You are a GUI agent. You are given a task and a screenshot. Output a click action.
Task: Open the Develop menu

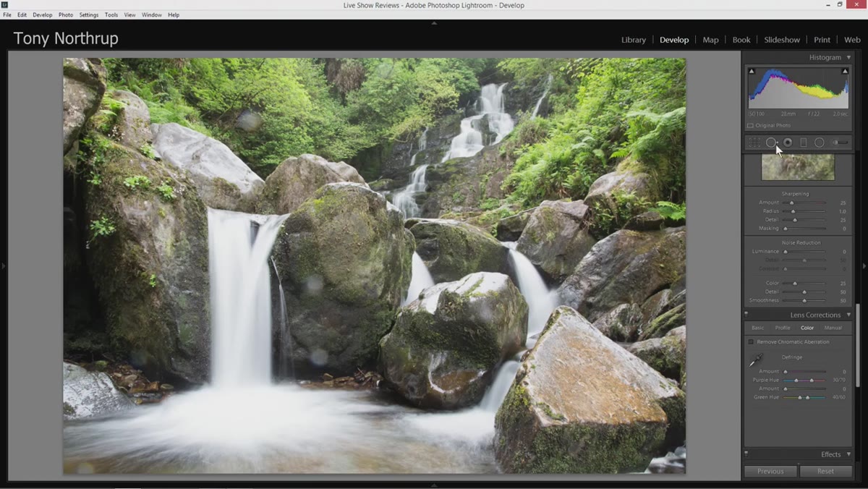(43, 14)
